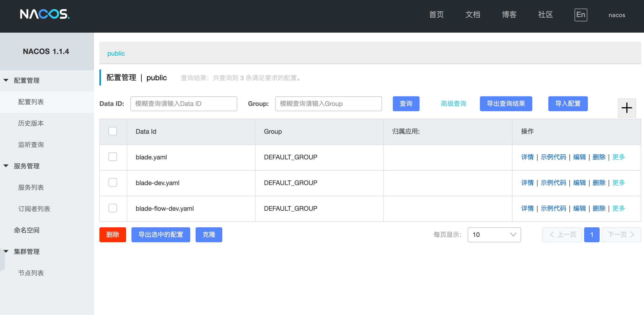This screenshot has height=315, width=644.
Task: Click 编辑 for blade.yaml
Action: click(x=580, y=157)
